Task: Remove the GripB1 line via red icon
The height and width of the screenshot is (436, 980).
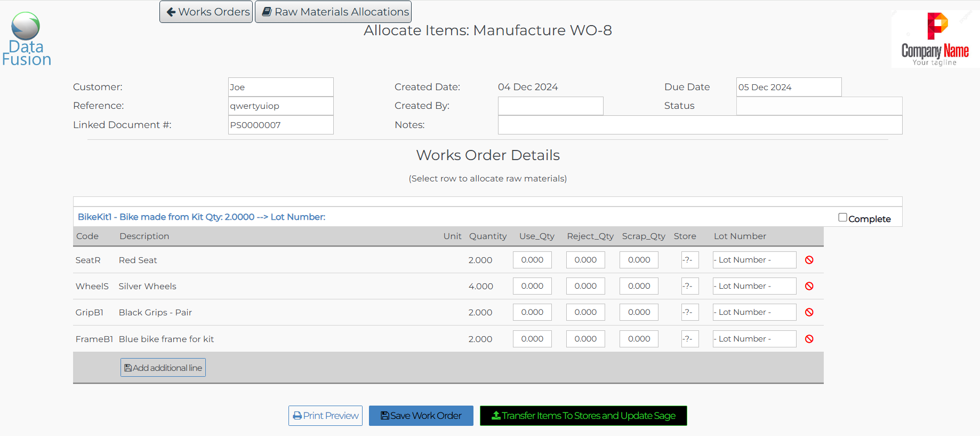Action: [x=809, y=312]
